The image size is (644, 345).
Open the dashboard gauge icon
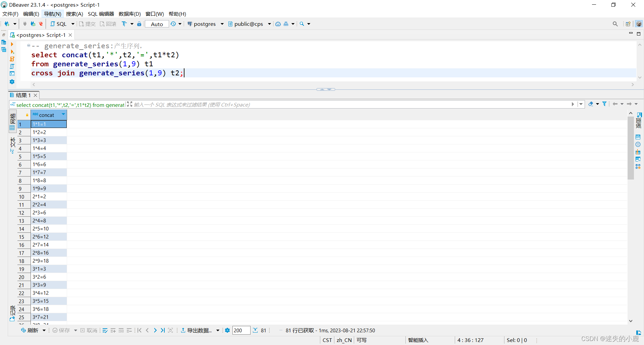point(278,24)
